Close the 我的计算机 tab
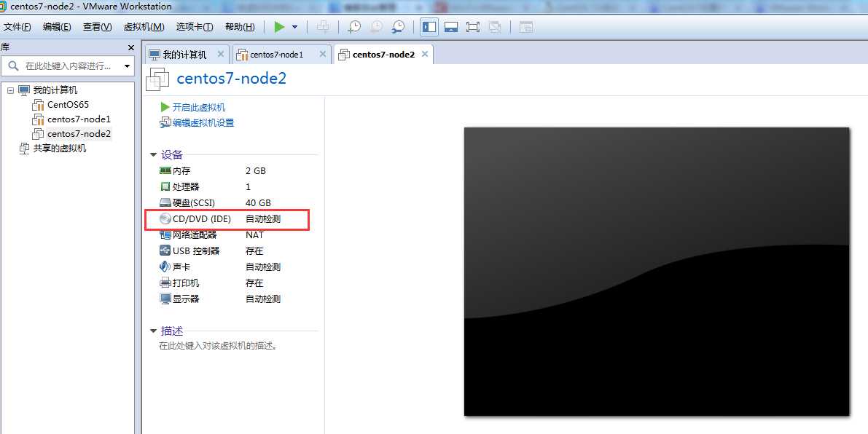This screenshot has width=868, height=434. 221,54
